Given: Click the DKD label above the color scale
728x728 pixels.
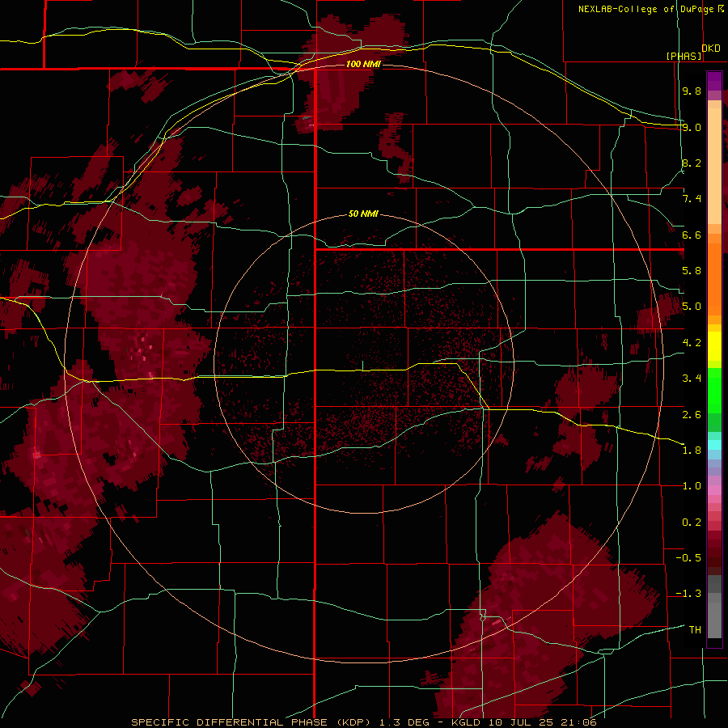Looking at the screenshot, I should (711, 48).
